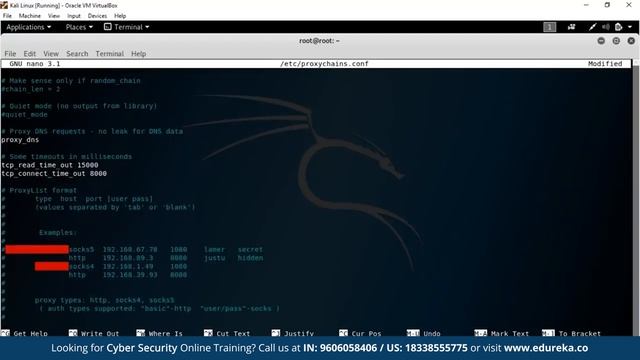Open the Terminal app menu dropdown
Screen dimensions: 640x360
127,27
